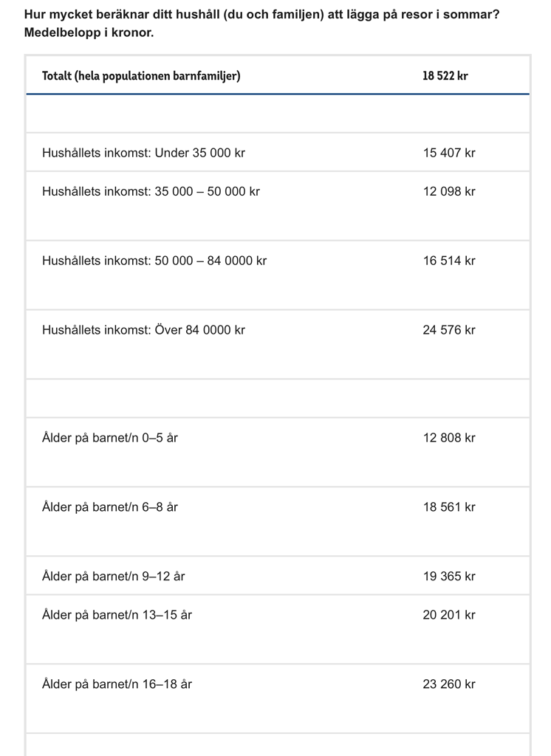Screen dimensions: 551x756
Task: Select row 'Ålder på barnet/n 9–12 år'
Action: click(113, 577)
